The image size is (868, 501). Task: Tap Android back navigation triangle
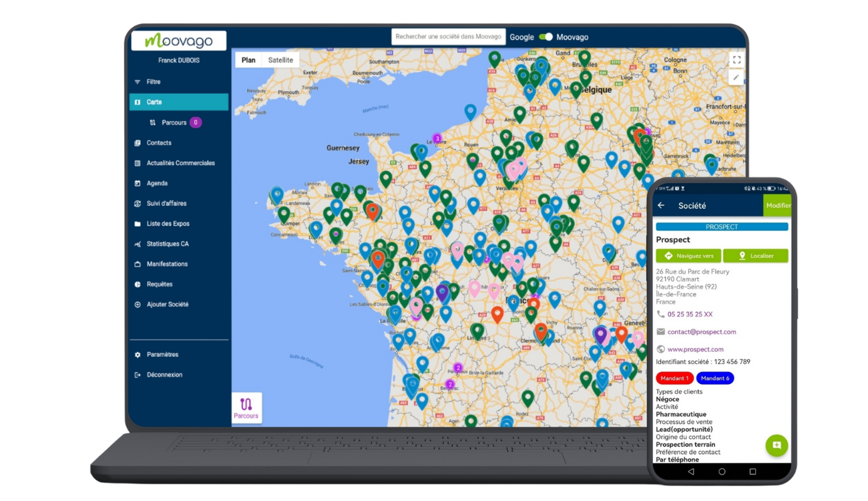(691, 472)
